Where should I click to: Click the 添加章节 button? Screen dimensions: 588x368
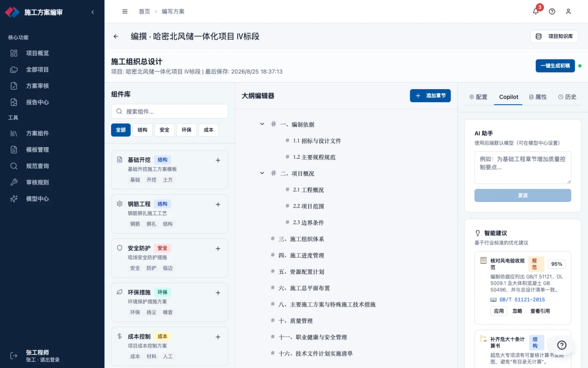pos(430,96)
